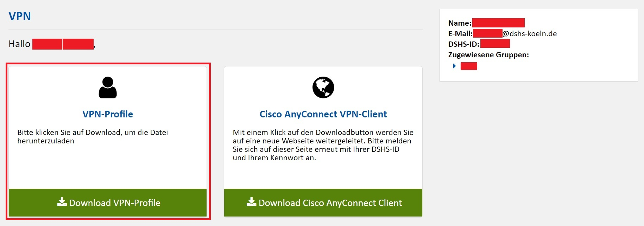Click download icon on Cisco AnyConnect Client button
644x226 pixels.
coord(251,202)
